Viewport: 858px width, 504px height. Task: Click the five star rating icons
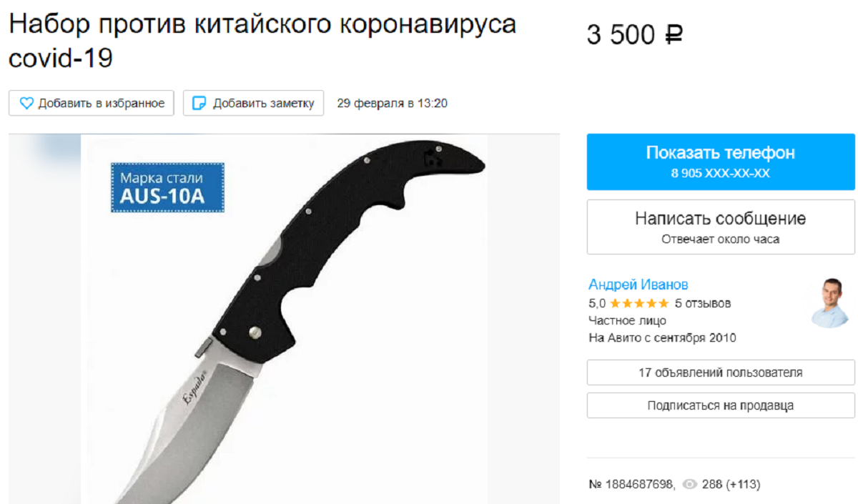point(639,303)
